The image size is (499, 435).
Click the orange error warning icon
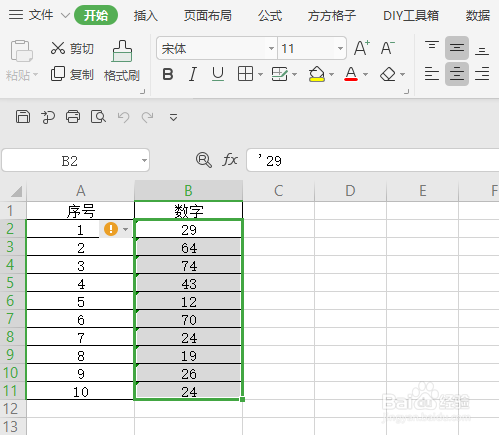pos(111,229)
